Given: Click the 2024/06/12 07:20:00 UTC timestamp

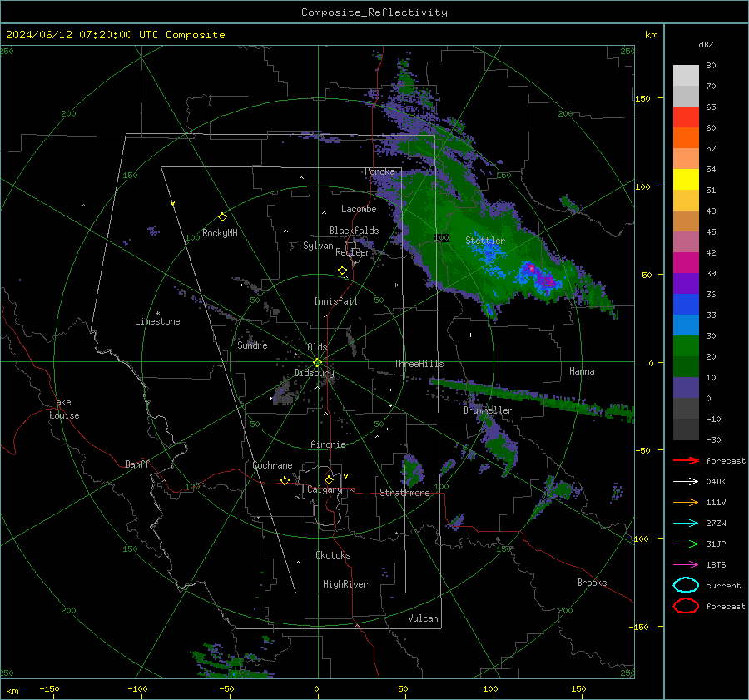Looking at the screenshot, I should click(x=82, y=35).
